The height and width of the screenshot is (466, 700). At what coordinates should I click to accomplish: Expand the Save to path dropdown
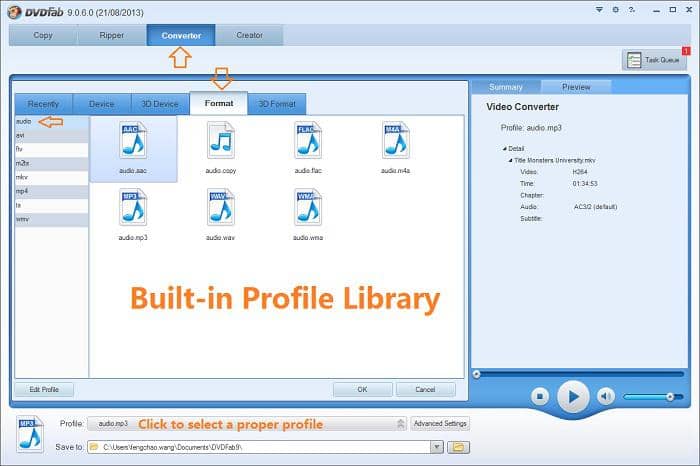(x=437, y=447)
